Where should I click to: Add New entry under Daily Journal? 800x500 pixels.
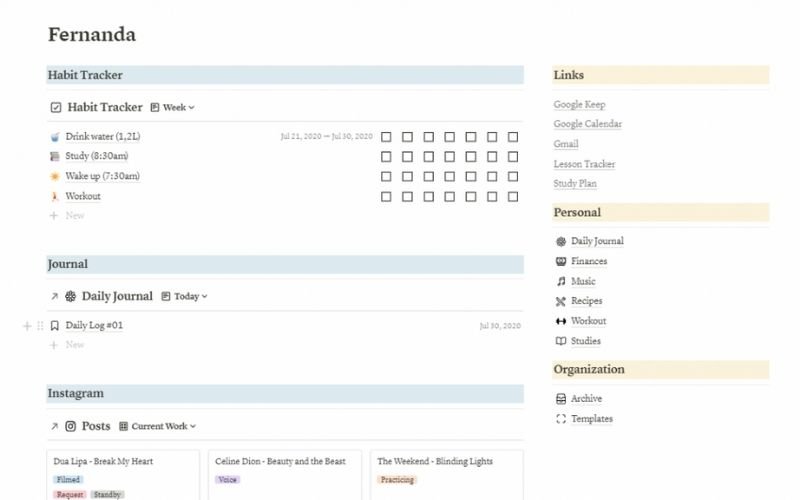click(x=67, y=345)
